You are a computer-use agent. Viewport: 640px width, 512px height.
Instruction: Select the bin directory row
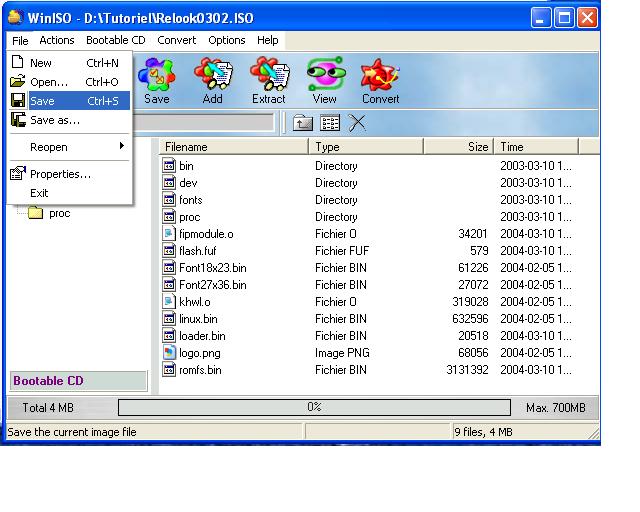tap(367, 166)
